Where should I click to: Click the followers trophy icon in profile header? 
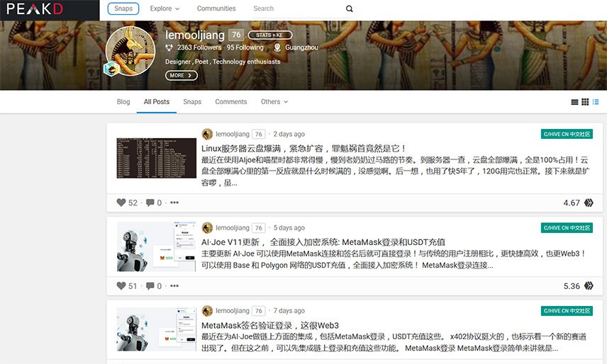169,47
